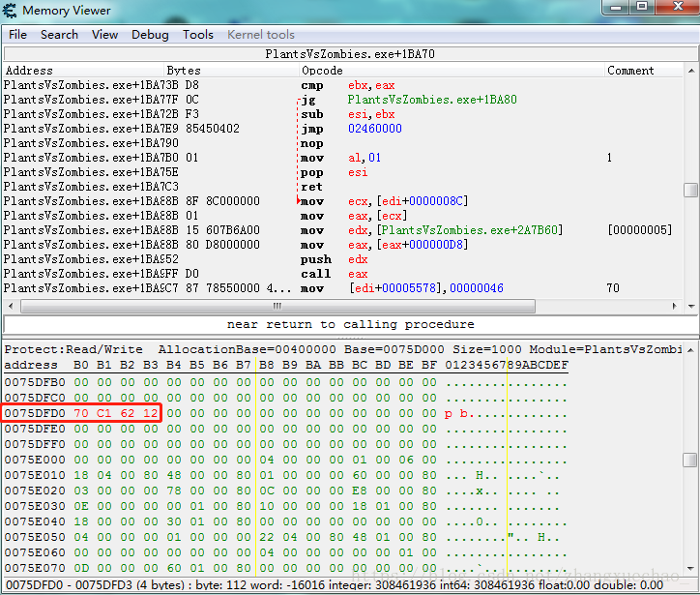Select the mov edx,[PlantsVsZombies.exe+2A7B60] row

coord(343,230)
